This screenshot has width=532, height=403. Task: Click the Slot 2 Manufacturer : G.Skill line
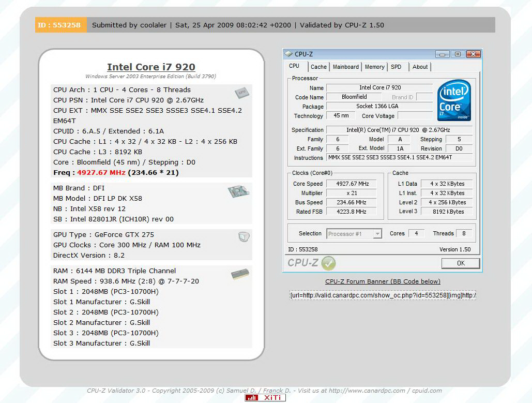(x=101, y=322)
